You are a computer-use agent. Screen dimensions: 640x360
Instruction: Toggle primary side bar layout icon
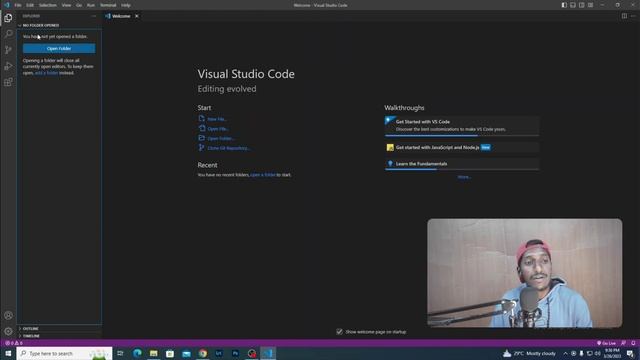click(x=564, y=5)
